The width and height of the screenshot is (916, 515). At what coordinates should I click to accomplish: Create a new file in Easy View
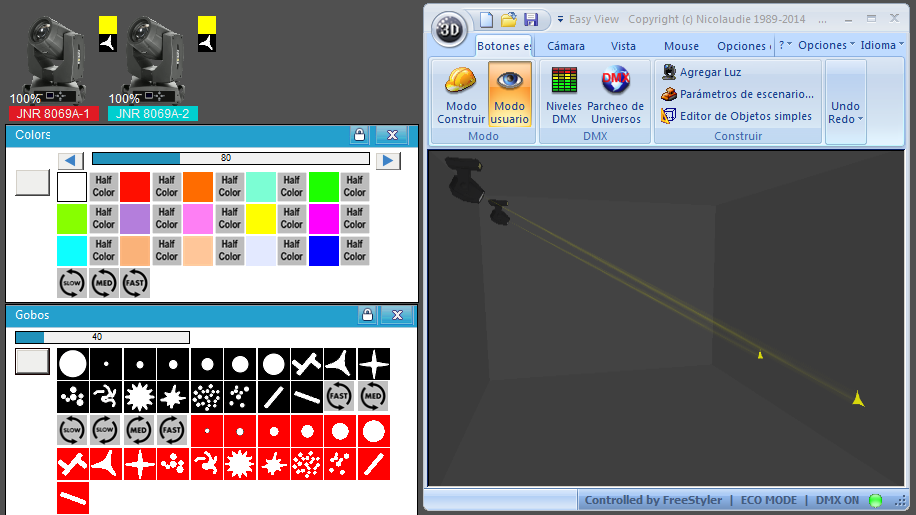(x=486, y=20)
